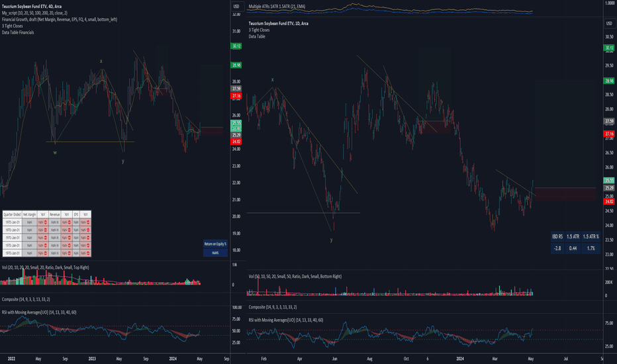Select the Composite legend in the right chart
This screenshot has height=364, width=617.
273,307
